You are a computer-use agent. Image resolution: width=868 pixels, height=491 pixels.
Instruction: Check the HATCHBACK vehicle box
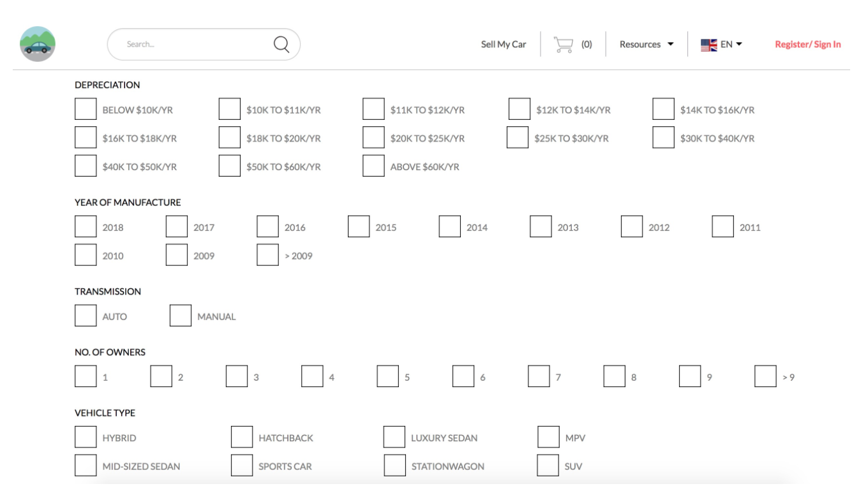(x=242, y=437)
